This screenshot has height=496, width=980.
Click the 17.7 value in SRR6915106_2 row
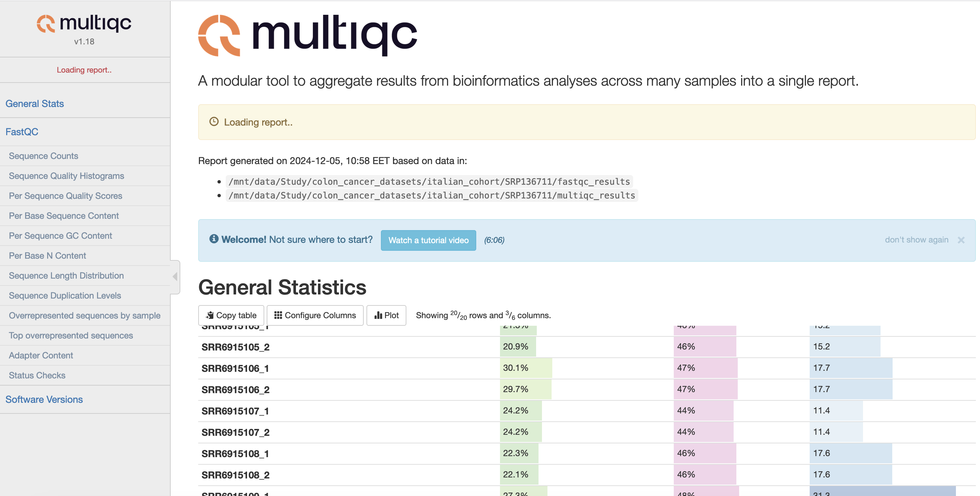pyautogui.click(x=821, y=389)
